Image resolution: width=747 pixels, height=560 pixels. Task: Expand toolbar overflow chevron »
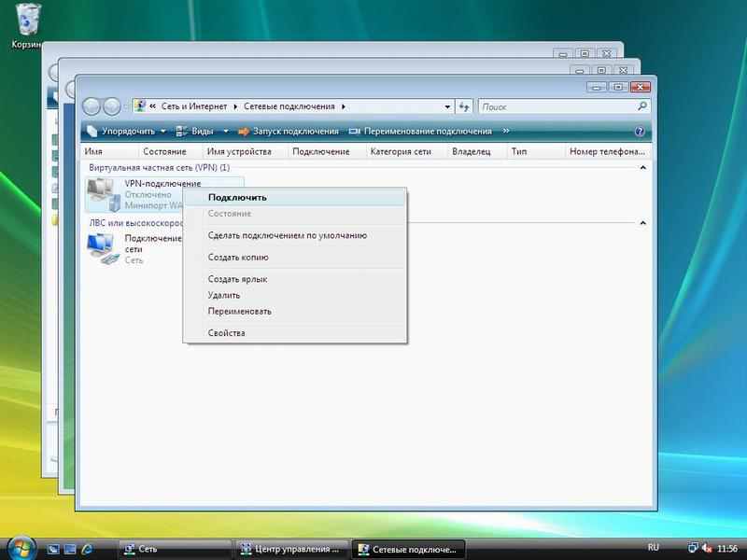[506, 131]
